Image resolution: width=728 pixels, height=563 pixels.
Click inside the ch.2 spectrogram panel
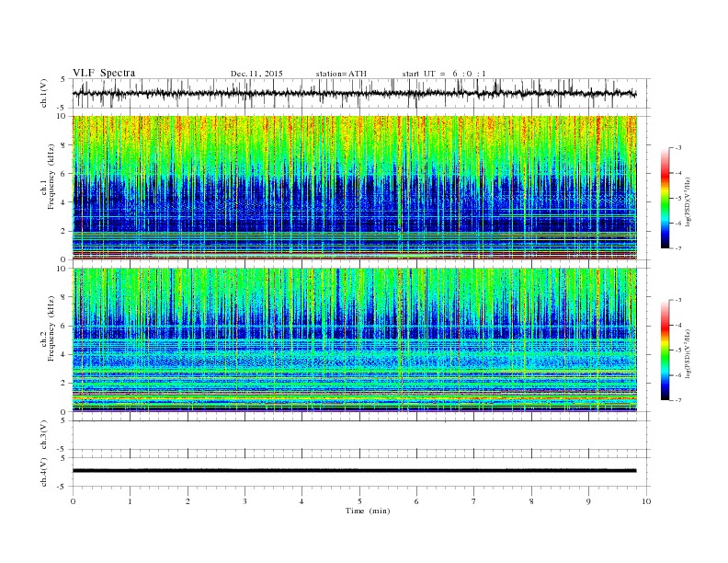pyautogui.click(x=355, y=340)
